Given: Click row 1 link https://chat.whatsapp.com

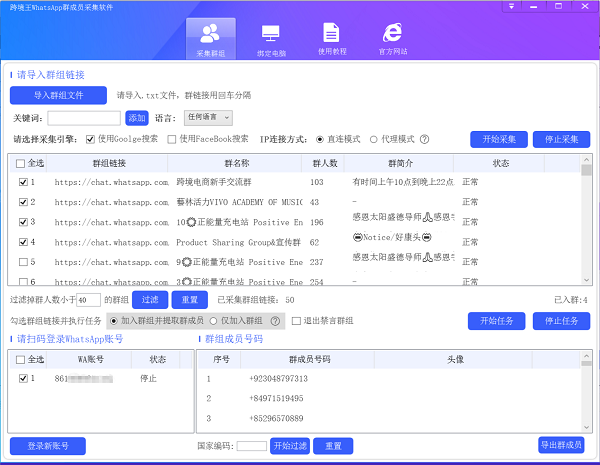Looking at the screenshot, I should pyautogui.click(x=111, y=183).
